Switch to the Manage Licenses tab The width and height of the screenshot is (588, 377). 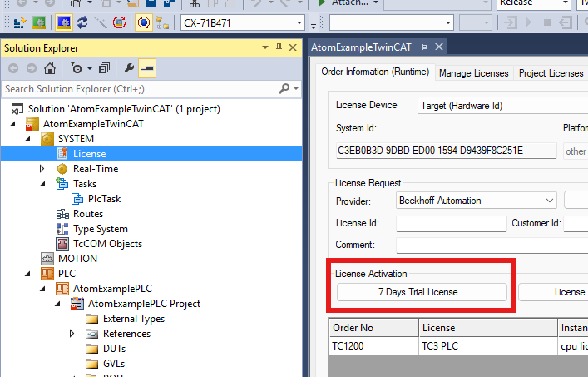coord(473,73)
